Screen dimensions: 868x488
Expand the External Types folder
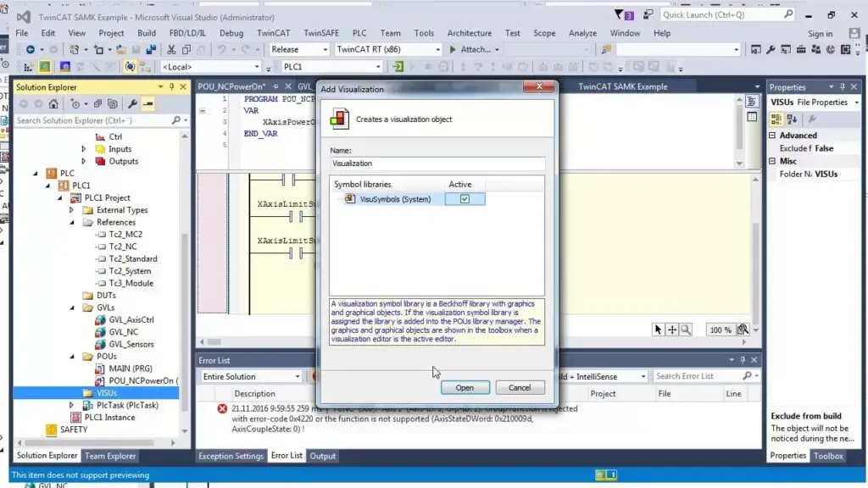(x=71, y=210)
